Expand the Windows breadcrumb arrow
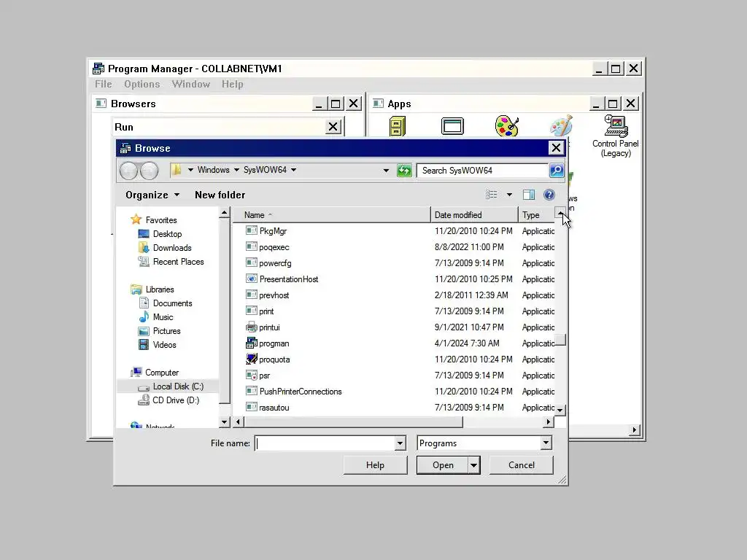 pos(236,170)
